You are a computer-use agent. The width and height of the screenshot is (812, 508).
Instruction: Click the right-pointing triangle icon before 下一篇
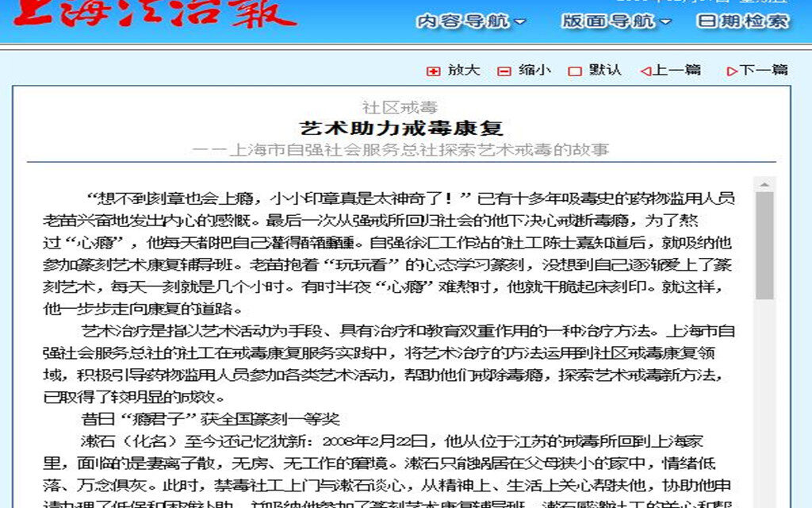point(732,71)
